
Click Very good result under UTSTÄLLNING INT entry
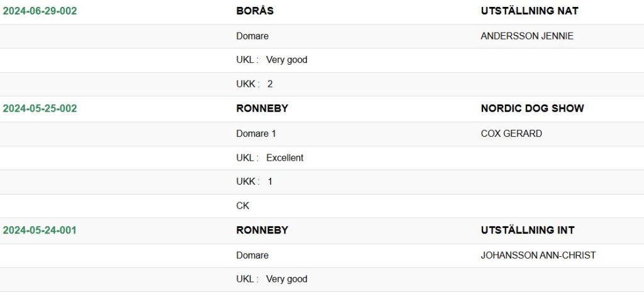tap(287, 279)
